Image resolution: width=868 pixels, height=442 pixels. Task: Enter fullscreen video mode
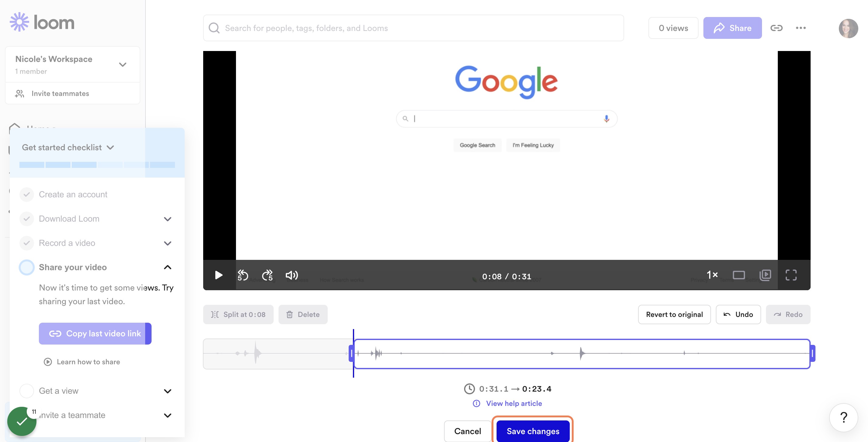[791, 275]
